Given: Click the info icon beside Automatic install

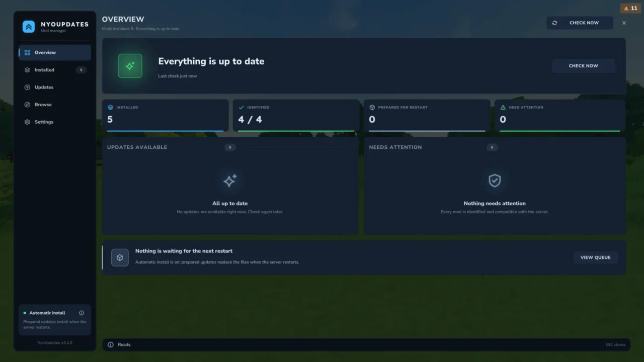Looking at the screenshot, I should point(82,313).
